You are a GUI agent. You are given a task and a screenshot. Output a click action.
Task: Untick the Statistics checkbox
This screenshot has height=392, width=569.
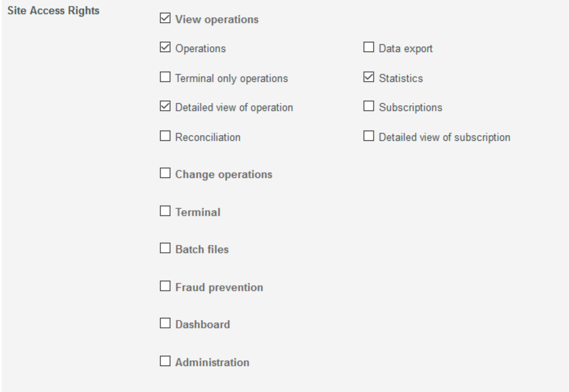(369, 77)
